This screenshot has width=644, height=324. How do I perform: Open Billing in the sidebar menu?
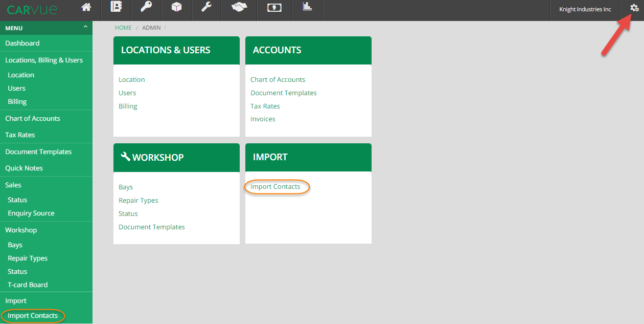(17, 101)
